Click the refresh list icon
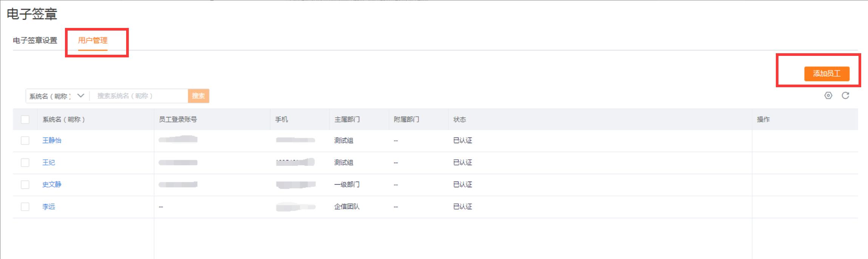Screen dimensions: 868x259 (845, 96)
